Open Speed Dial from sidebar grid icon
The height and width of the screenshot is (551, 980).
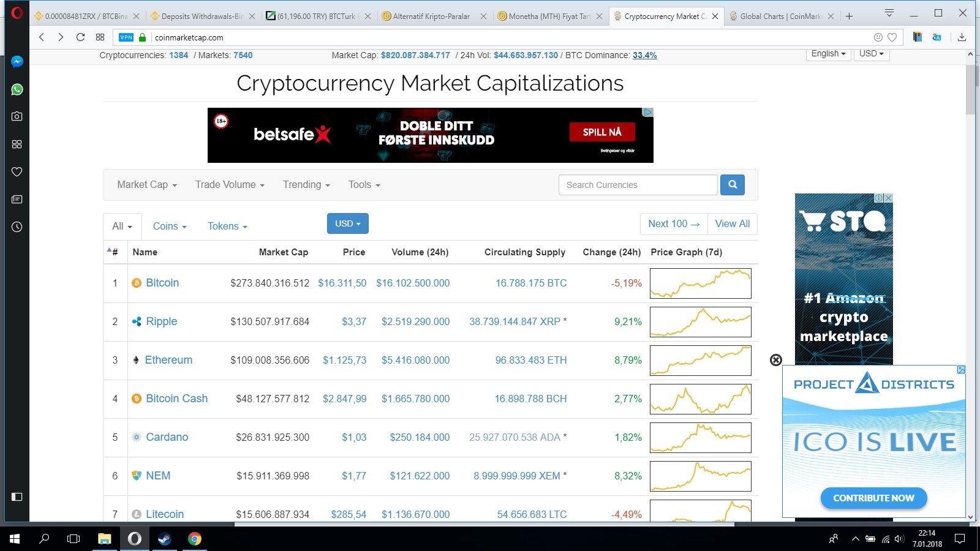click(17, 144)
